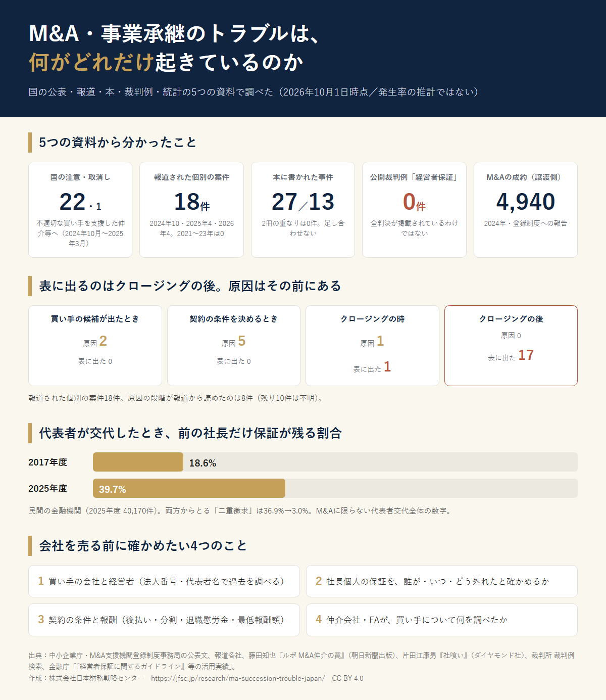Image resolution: width=606 pixels, height=700 pixels.
Task: Select checklist item 1 "買い手の会社と経営者"
Action: click(x=164, y=581)
